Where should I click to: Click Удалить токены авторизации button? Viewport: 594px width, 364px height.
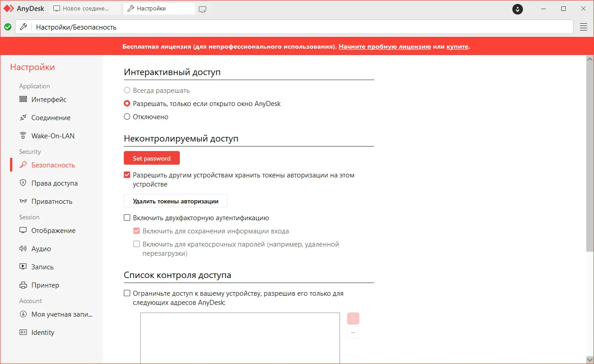175,201
